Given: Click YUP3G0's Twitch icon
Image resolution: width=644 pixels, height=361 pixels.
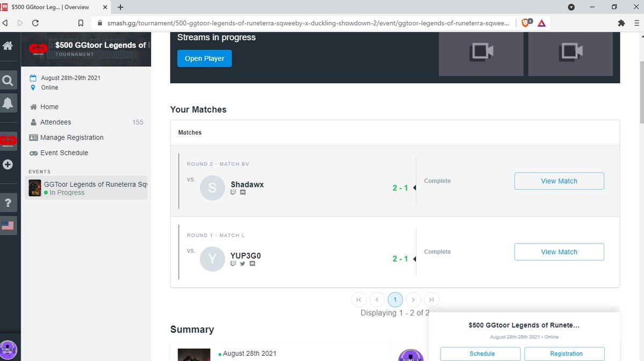Looking at the screenshot, I should 233,264.
